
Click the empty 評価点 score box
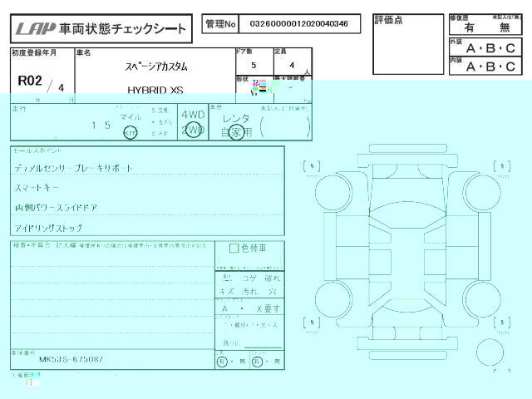coord(408,44)
